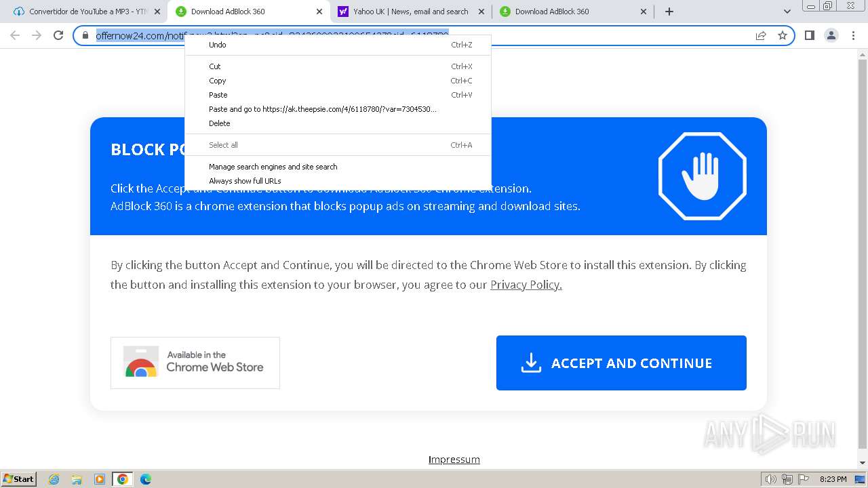Choose Cut in the context menu

pyautogui.click(x=338, y=66)
